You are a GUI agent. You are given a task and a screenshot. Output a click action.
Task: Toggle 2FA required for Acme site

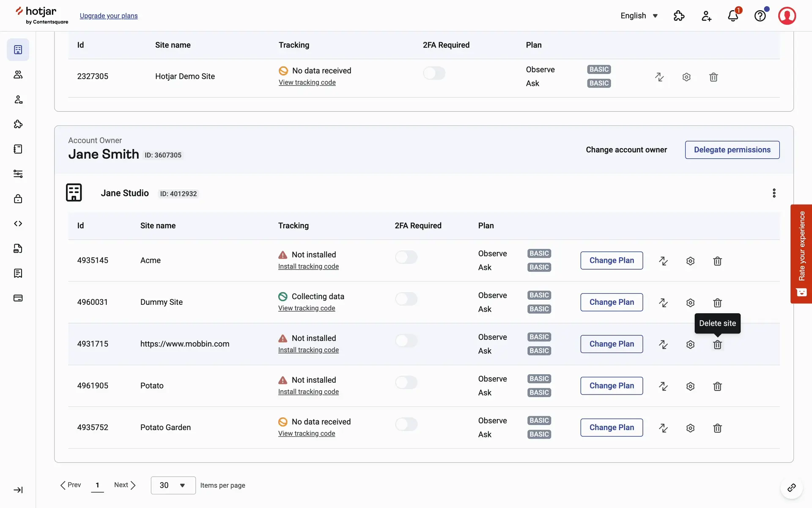[406, 257]
